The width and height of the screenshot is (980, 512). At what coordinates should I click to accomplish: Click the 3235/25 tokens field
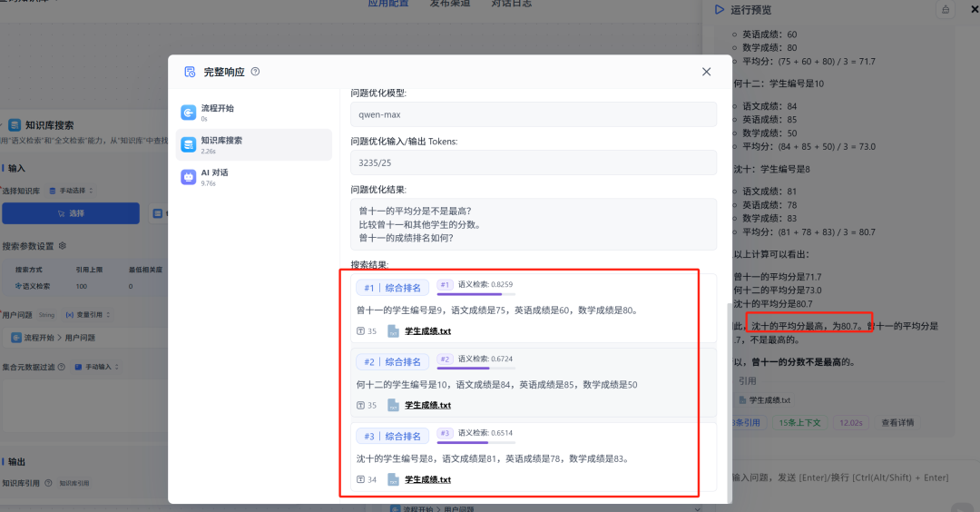[534, 162]
